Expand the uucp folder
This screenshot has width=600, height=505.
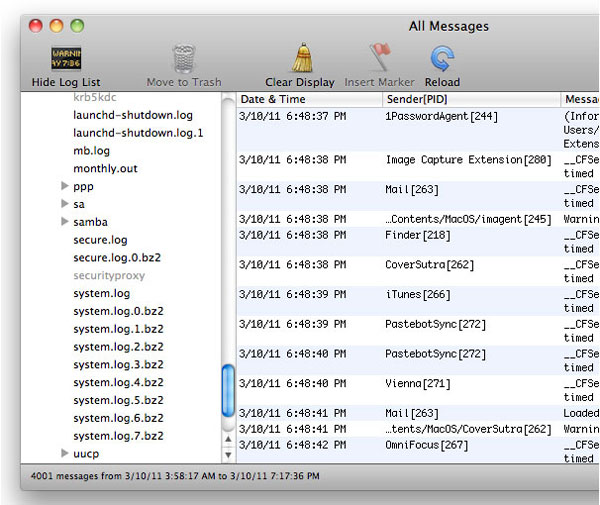coord(65,454)
